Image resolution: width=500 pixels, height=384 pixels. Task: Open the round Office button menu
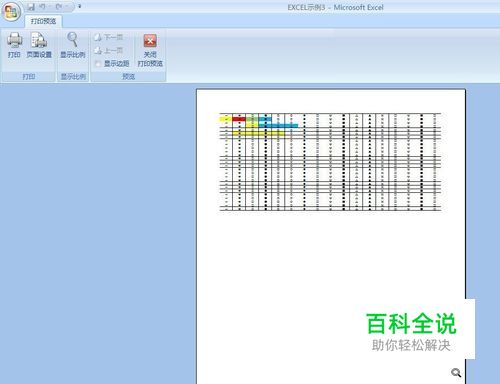click(x=11, y=12)
